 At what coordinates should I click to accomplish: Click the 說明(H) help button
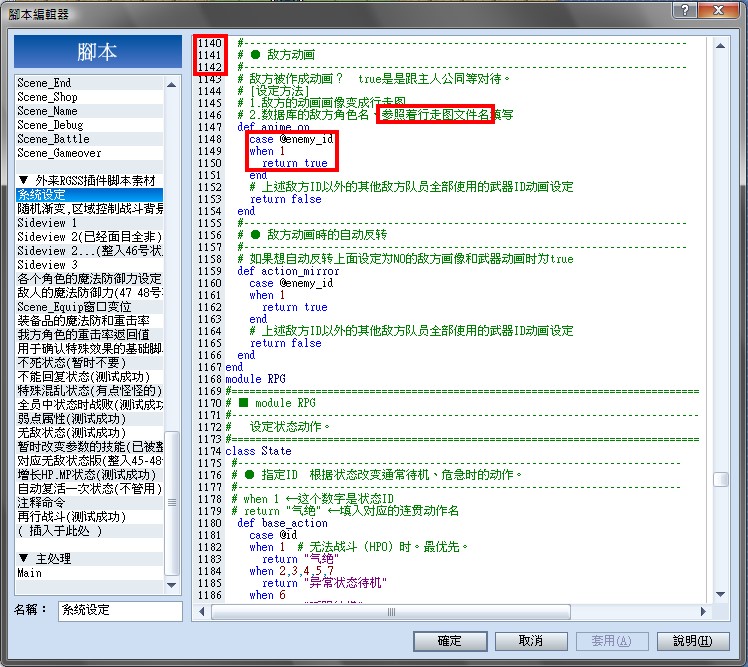[693, 641]
